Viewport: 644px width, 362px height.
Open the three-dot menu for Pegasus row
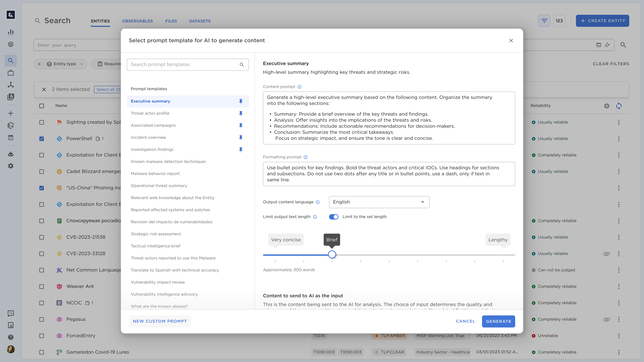pyautogui.click(x=619, y=319)
